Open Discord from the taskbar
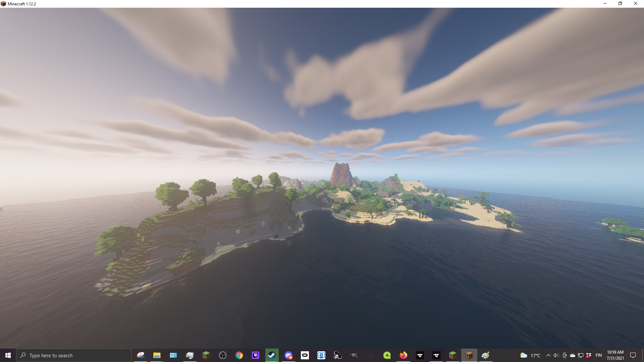Image resolution: width=644 pixels, height=362 pixels. pyautogui.click(x=288, y=355)
